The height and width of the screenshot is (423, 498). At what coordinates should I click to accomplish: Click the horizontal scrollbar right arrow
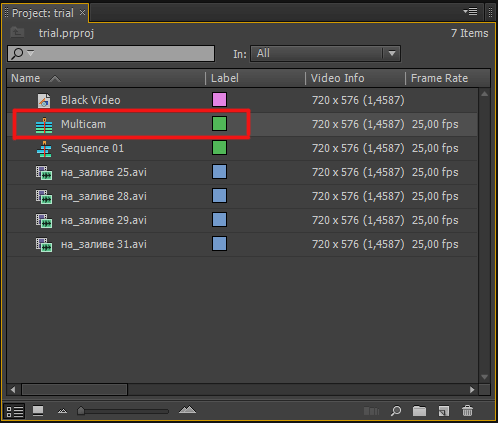point(472,389)
